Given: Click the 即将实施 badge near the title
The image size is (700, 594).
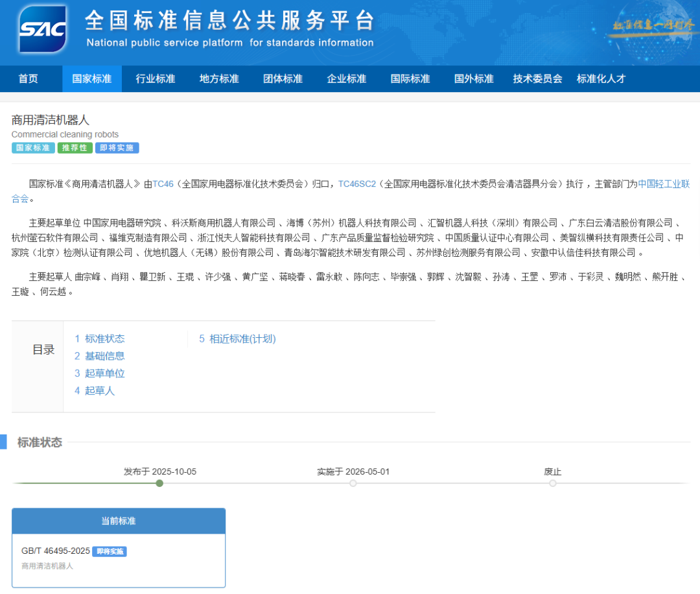Looking at the screenshot, I should click(117, 148).
